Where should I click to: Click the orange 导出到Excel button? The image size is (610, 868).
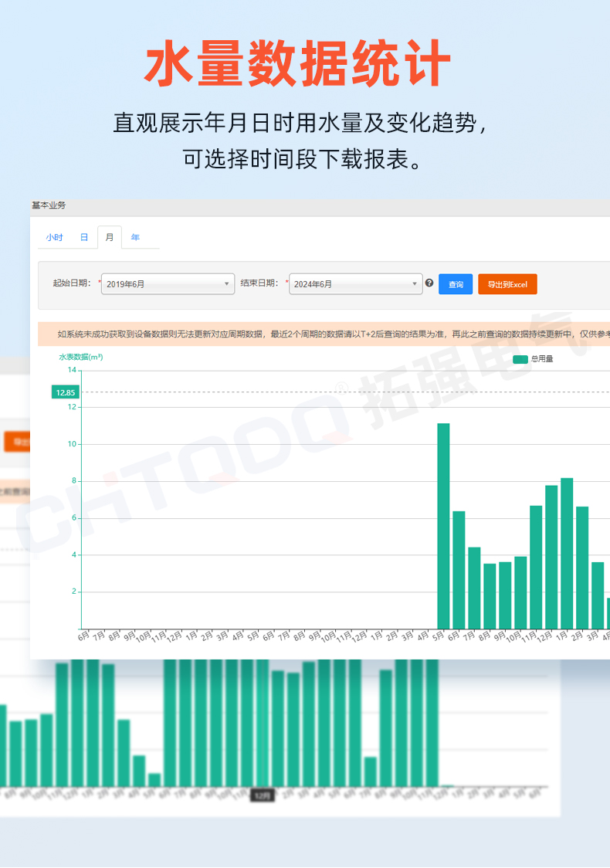[x=507, y=284]
